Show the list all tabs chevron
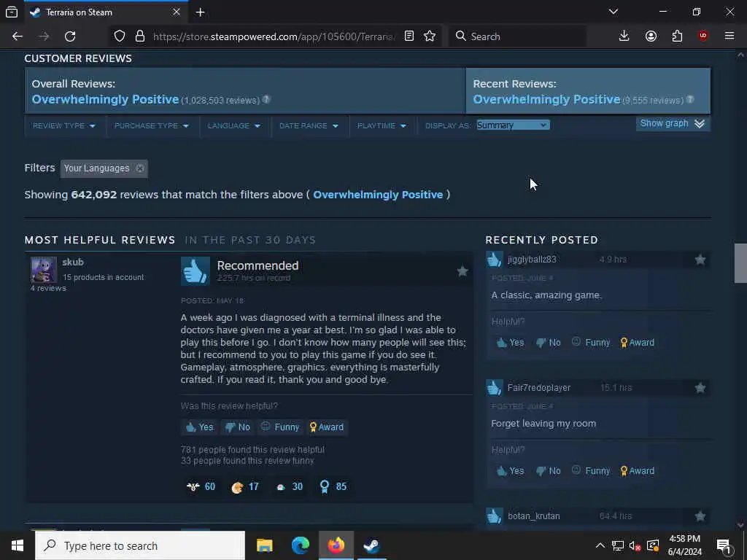 [x=614, y=12]
